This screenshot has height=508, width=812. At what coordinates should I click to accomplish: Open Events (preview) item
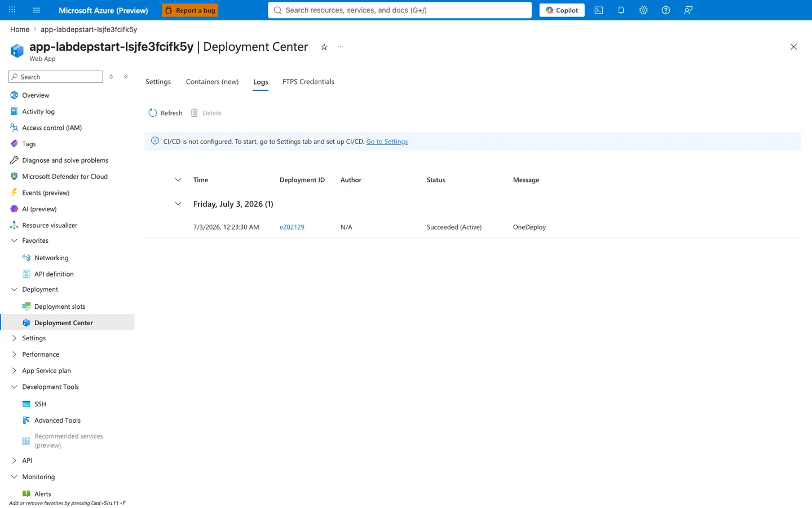46,193
